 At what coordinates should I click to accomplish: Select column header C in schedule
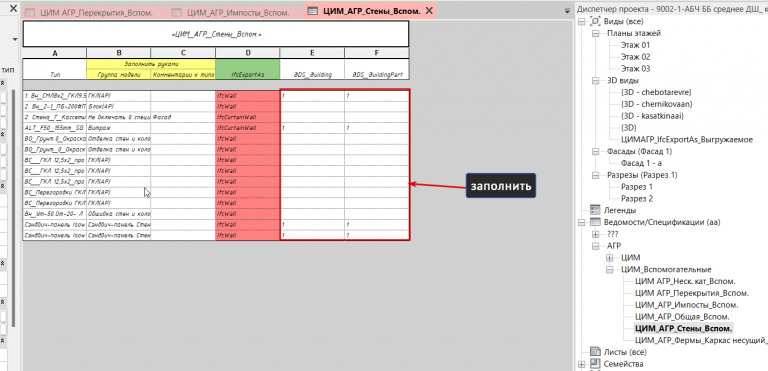(183, 53)
